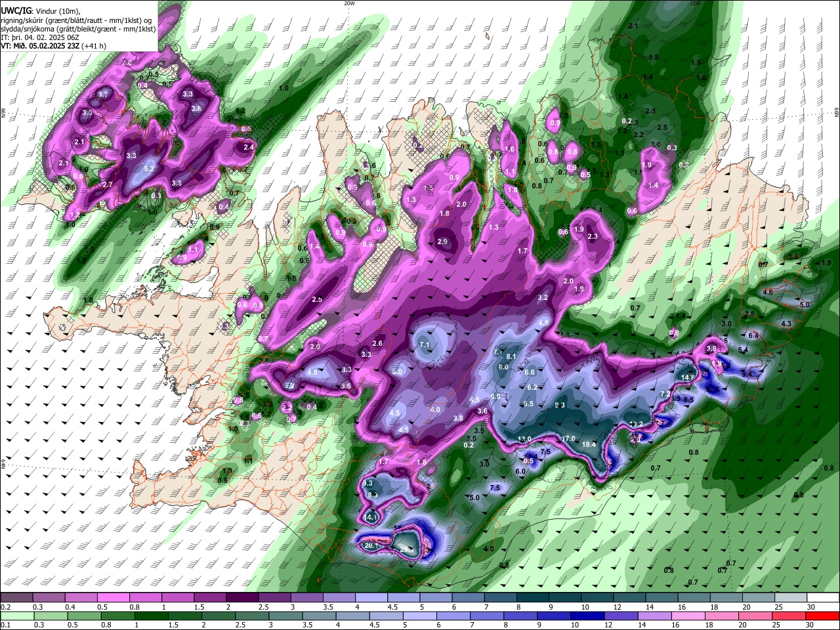Screen dimensions: 840x630
Task: Click the title line 'UWC/IG: Vindur (10m),'
Action: tap(41, 11)
